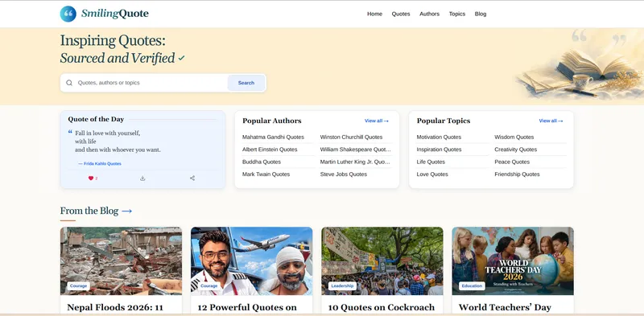Click the Leadership tag
Viewport: 644px width, 316px height.
click(x=341, y=285)
